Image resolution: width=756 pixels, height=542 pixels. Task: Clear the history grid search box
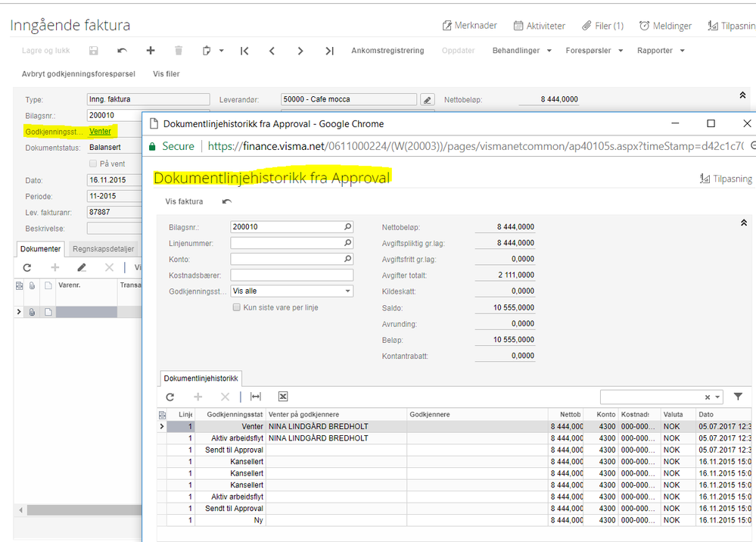coord(708,397)
